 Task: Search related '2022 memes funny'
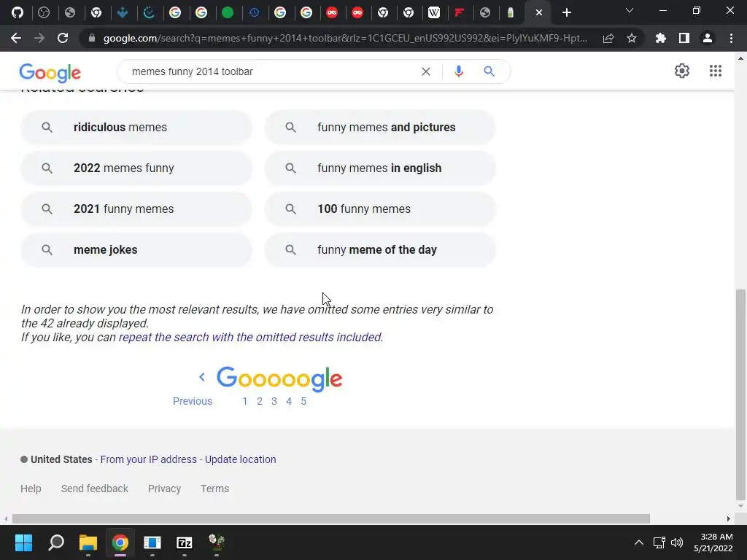click(136, 168)
